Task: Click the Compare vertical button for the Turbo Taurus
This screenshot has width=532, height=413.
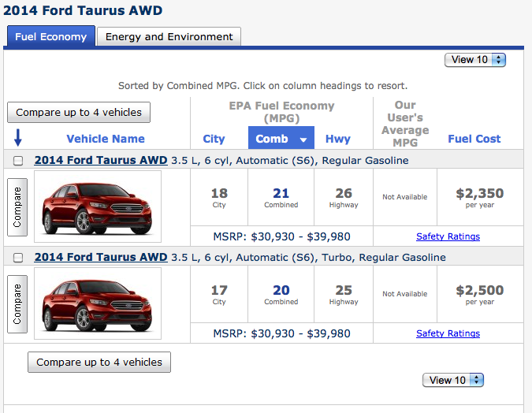Action: click(x=17, y=304)
